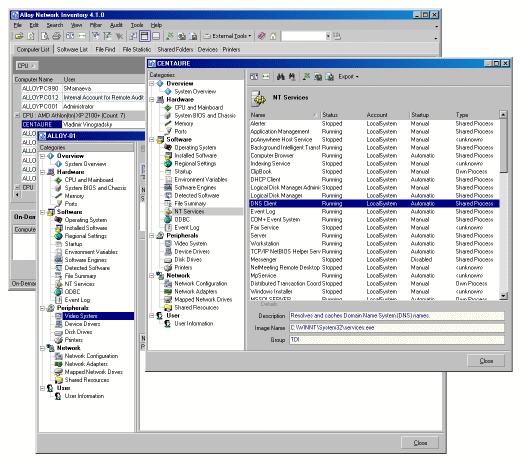Screen dimensions: 521x464
Task: Open NT Services in ALLOY-01 tree
Action: click(x=80, y=284)
